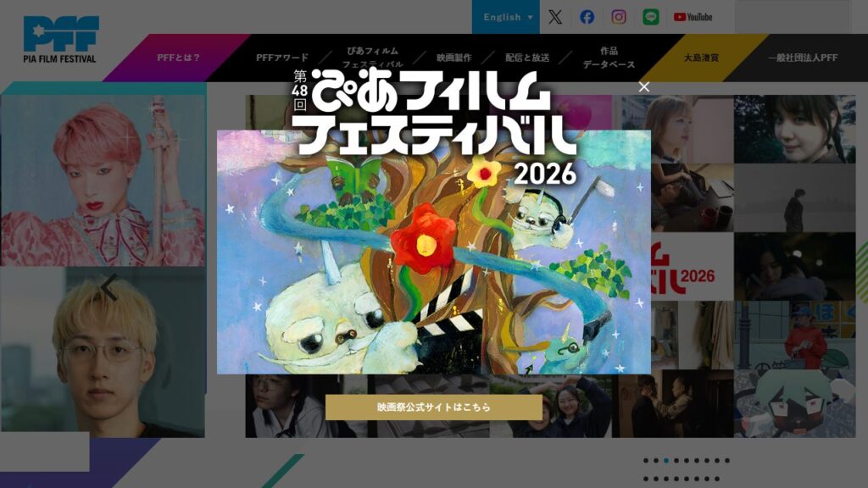The image size is (868, 488).
Task: Open the 作品データベース menu item
Action: pos(609,58)
